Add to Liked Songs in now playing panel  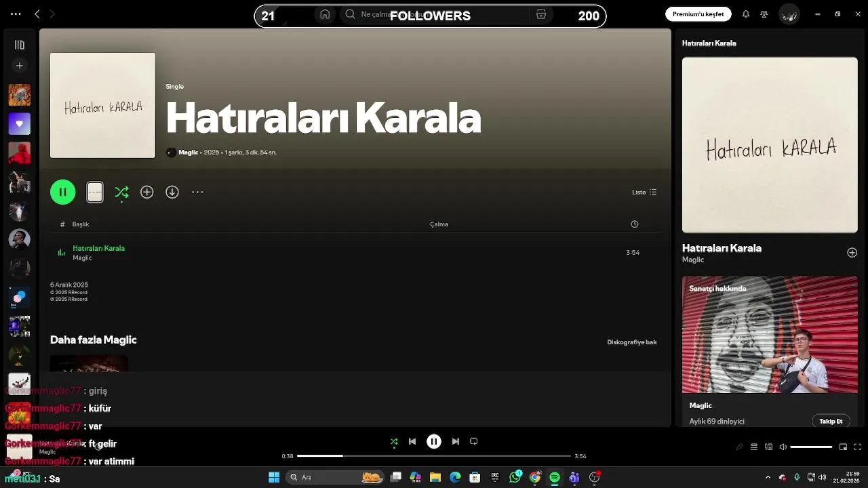(x=852, y=253)
